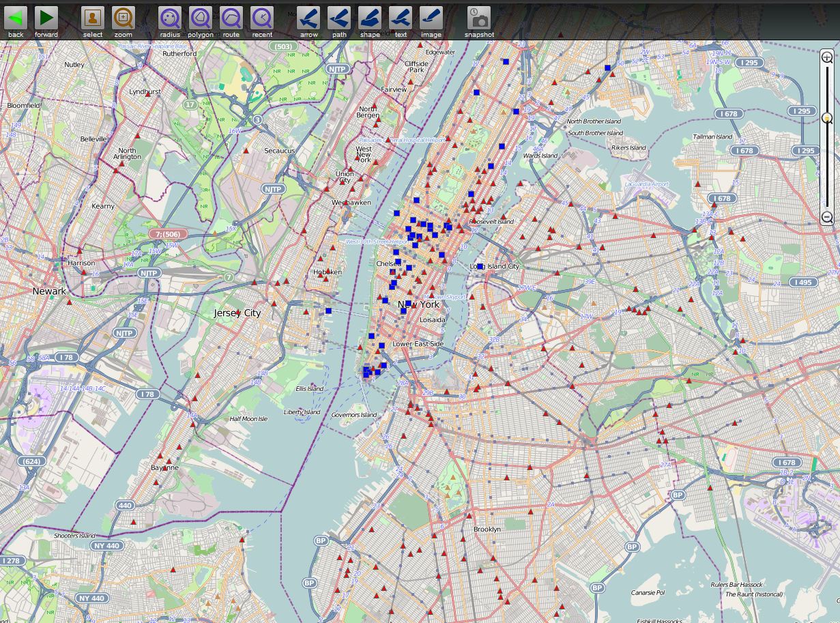This screenshot has width=840, height=623.
Task: Activate the select tool
Action: [x=93, y=18]
